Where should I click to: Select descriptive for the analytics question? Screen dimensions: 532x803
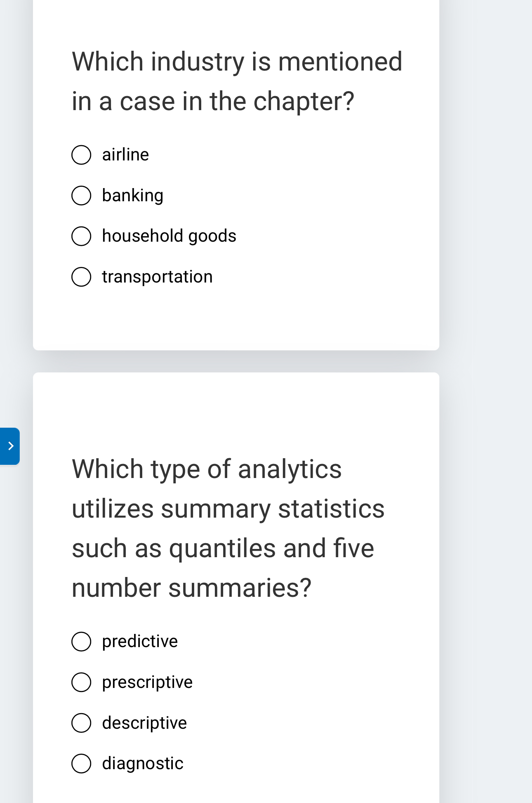point(82,723)
